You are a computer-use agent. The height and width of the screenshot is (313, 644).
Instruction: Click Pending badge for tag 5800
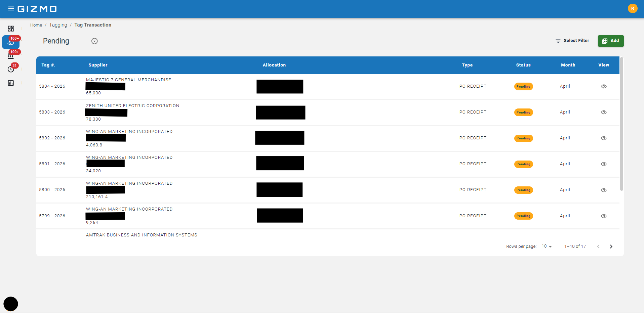point(523,190)
